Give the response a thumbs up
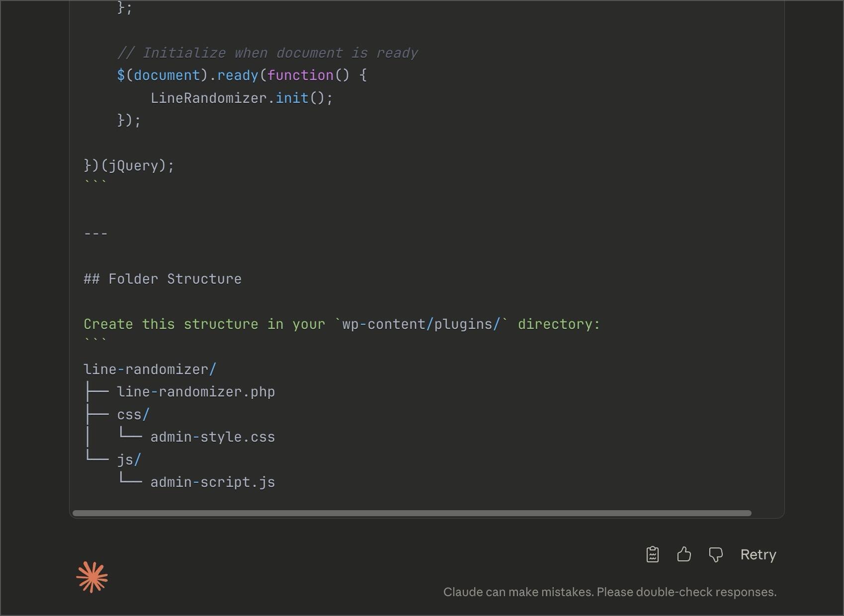This screenshot has width=844, height=616. (x=684, y=554)
